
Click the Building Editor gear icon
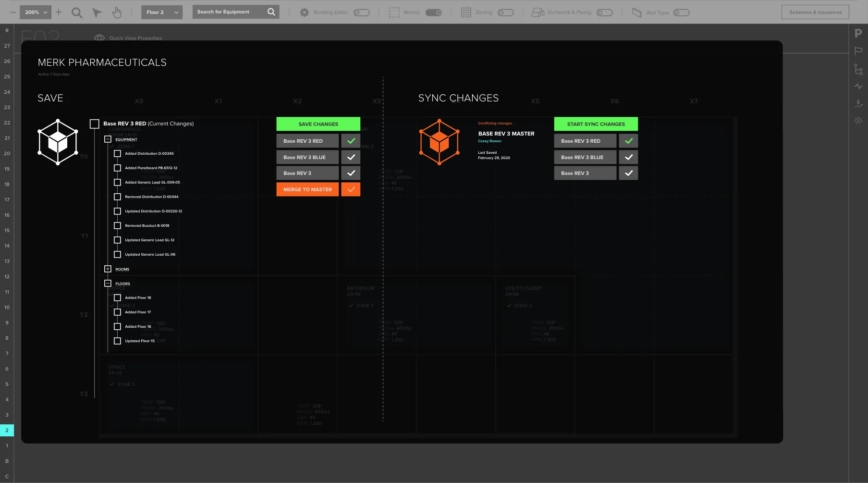pos(304,12)
